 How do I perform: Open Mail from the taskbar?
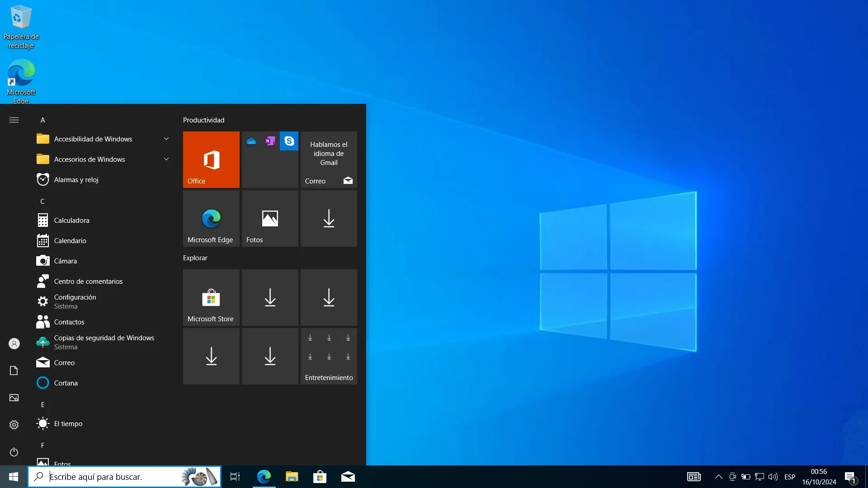(x=348, y=477)
